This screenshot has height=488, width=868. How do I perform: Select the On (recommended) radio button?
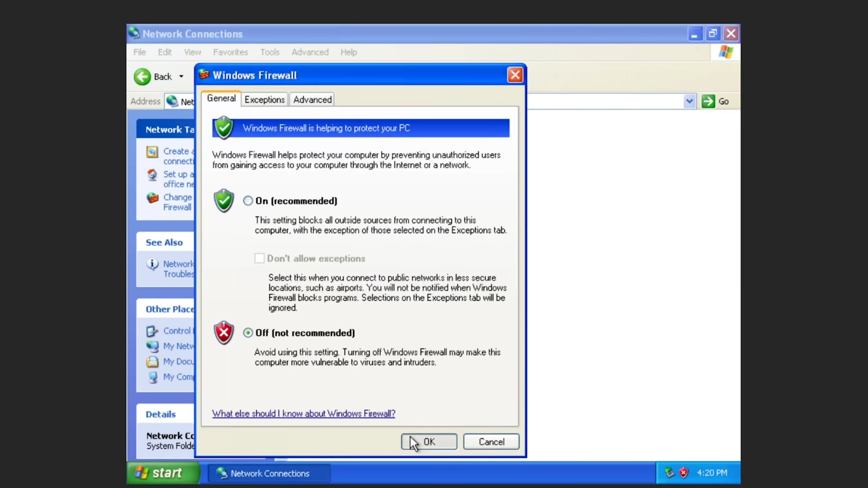click(248, 201)
